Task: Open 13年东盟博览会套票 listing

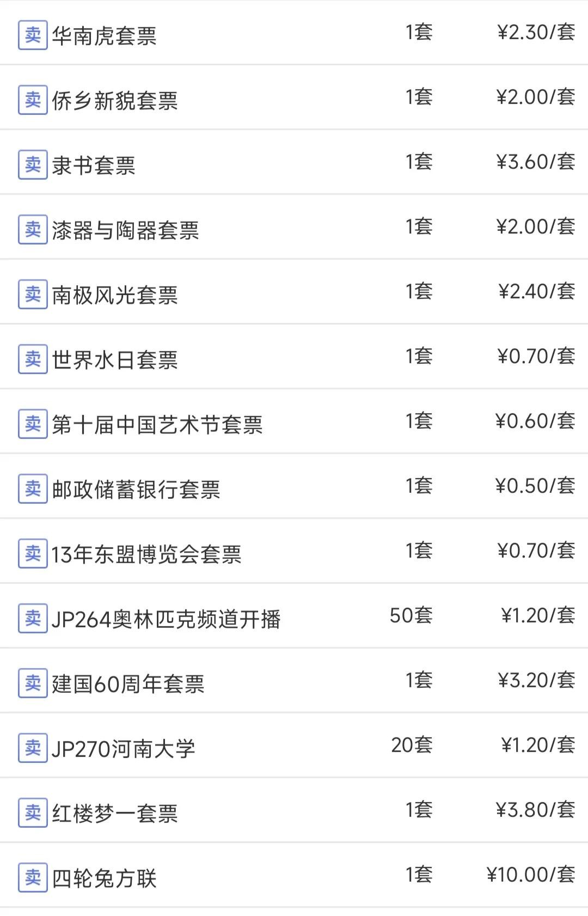Action: [x=146, y=554]
